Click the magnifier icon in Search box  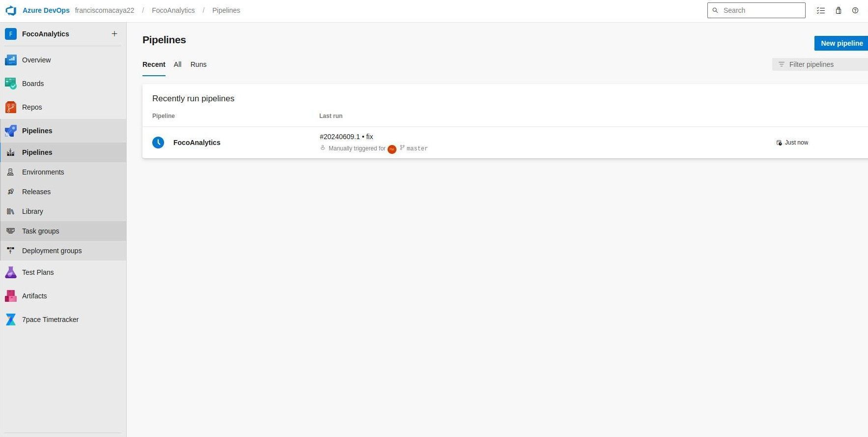(x=715, y=10)
